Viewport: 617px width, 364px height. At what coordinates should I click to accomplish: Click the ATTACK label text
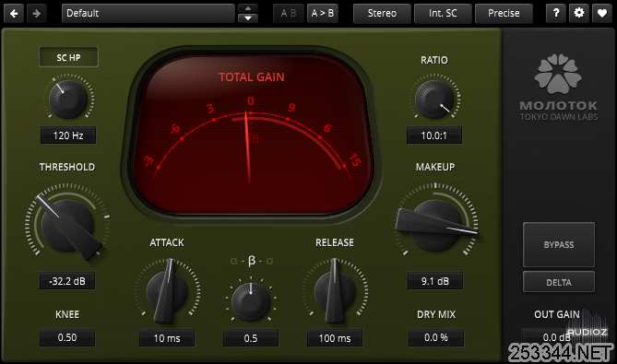tap(167, 242)
